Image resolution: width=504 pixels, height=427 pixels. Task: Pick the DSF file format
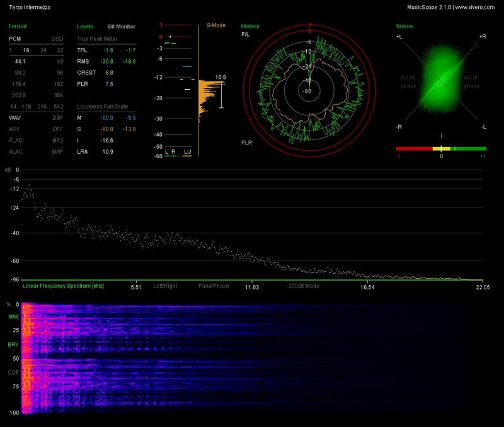click(58, 118)
